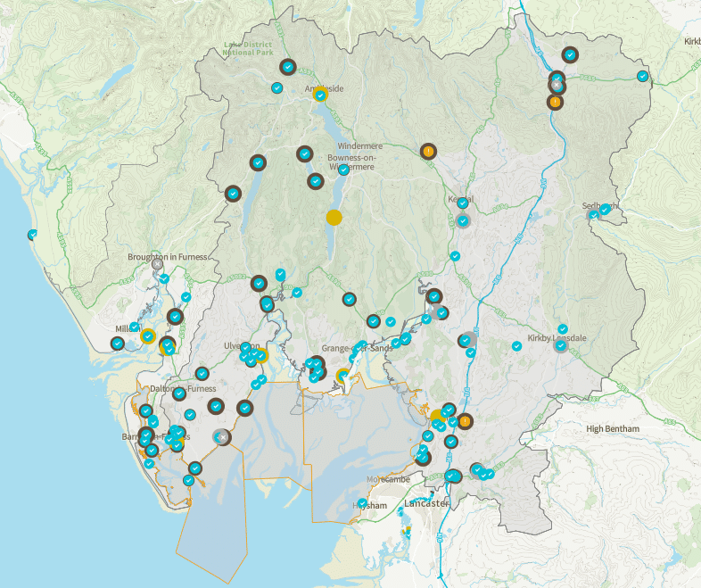Select the blue marker at the top-right boundary edge
This screenshot has height=588, width=701.
tap(642, 76)
